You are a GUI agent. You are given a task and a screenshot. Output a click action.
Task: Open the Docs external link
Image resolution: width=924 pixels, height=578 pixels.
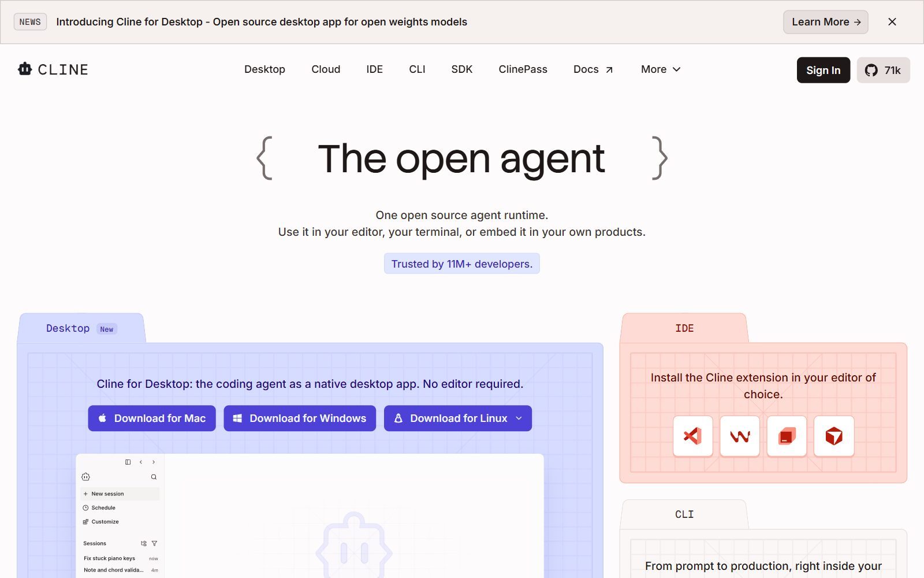(593, 69)
